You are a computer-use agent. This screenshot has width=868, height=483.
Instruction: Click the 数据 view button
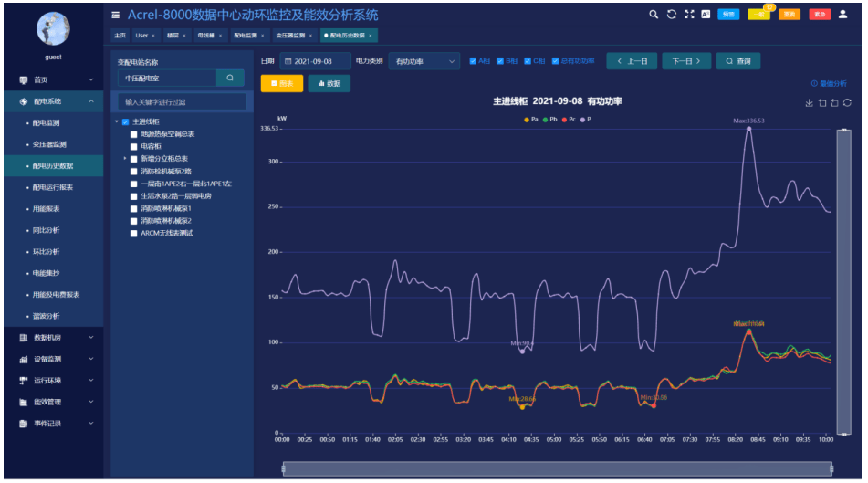pos(329,83)
